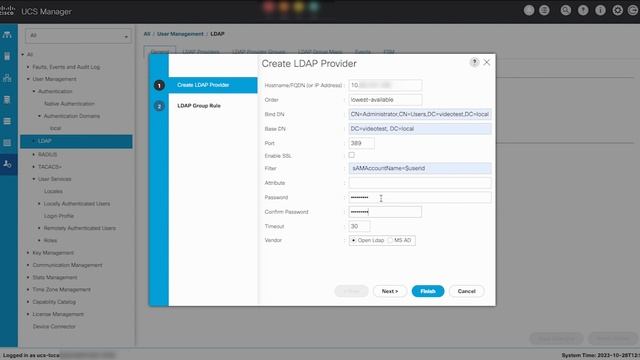Select Login Profile in the tree
Image resolution: width=640 pixels, height=360 pixels.
pos(58,216)
